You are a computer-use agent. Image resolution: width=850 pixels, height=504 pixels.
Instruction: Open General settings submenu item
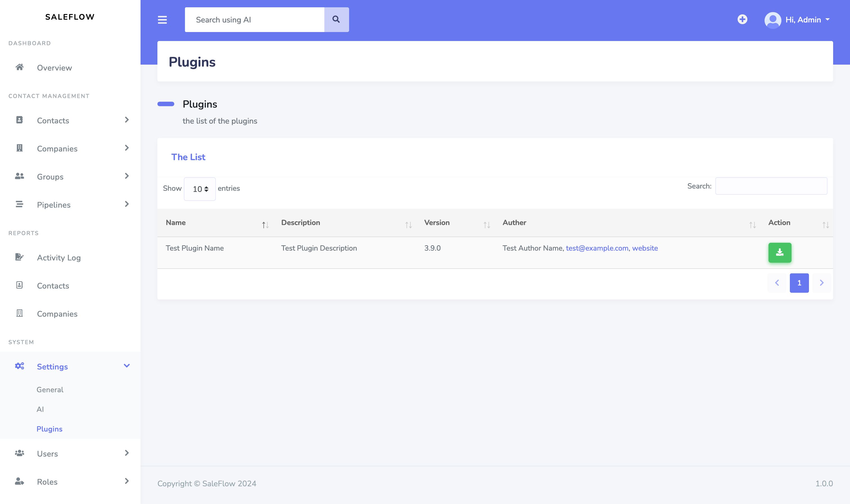[50, 390]
